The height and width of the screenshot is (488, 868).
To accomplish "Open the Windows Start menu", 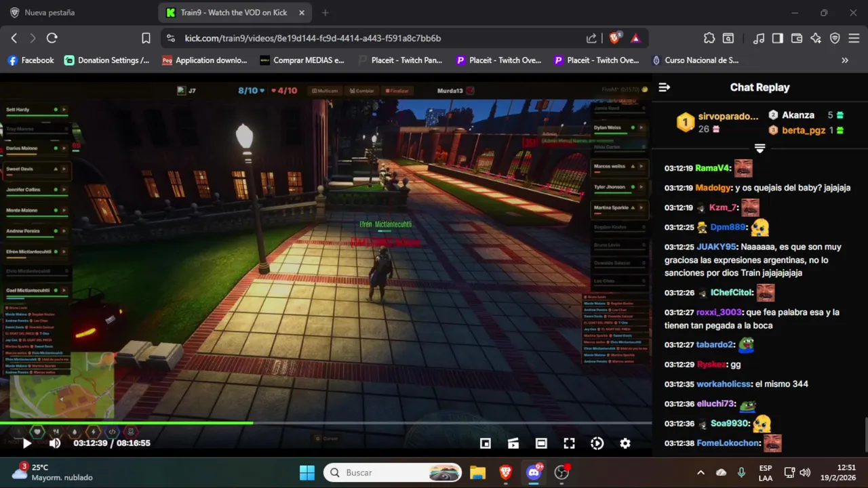I will coord(307,472).
